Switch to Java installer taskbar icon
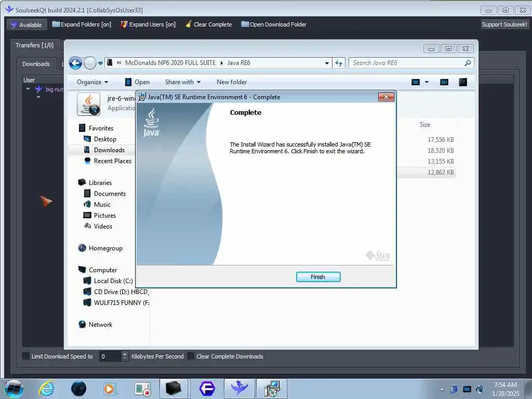Screen dimensions: 532x399 click(x=271, y=389)
